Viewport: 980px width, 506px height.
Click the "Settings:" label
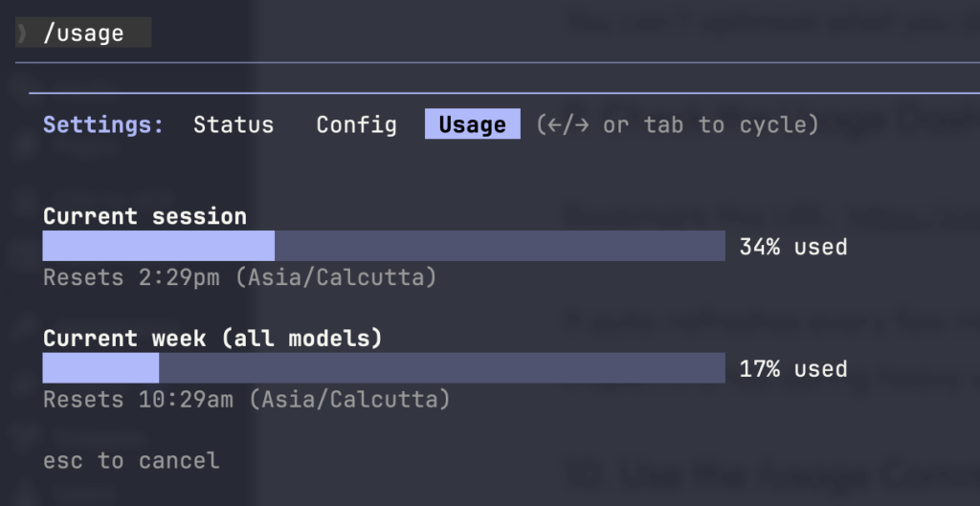[x=103, y=124]
